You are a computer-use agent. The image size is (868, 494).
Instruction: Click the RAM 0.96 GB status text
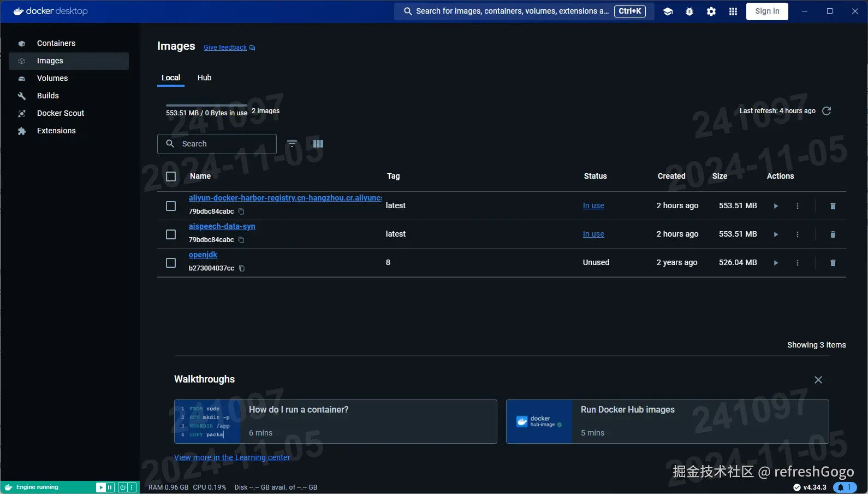pos(168,487)
